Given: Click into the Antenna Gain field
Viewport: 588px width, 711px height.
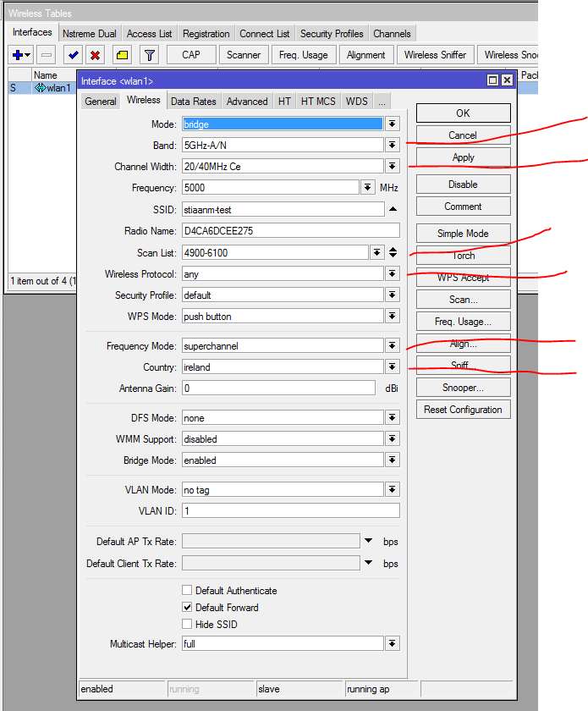Looking at the screenshot, I should (x=278, y=389).
